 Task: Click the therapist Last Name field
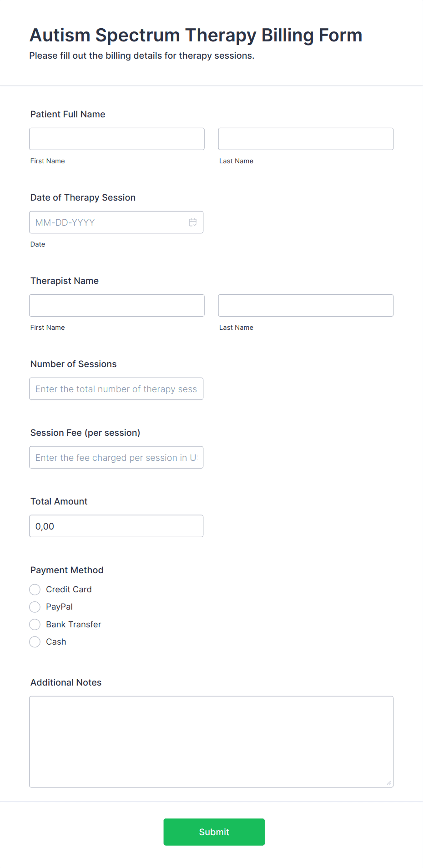pyautogui.click(x=305, y=305)
